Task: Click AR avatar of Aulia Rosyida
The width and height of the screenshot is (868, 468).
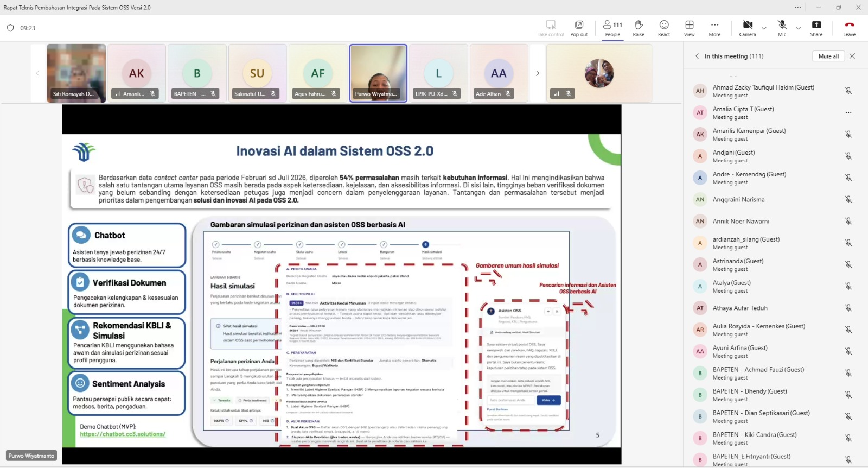Action: pyautogui.click(x=700, y=330)
